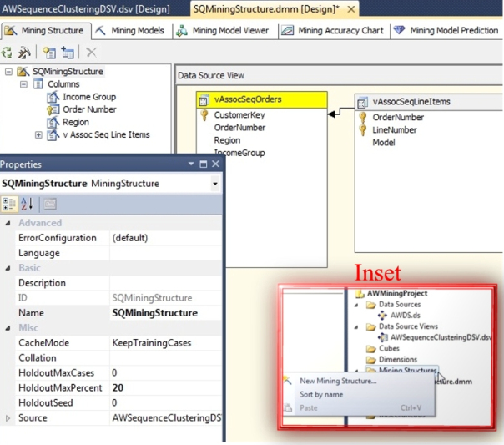Close the SQMiningStructure.dmm document tab
Viewport: 504px width, 445px height.
pos(351,9)
